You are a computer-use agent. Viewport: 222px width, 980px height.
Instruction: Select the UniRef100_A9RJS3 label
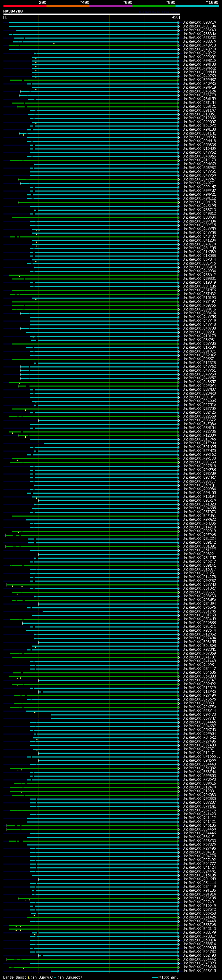point(199,459)
